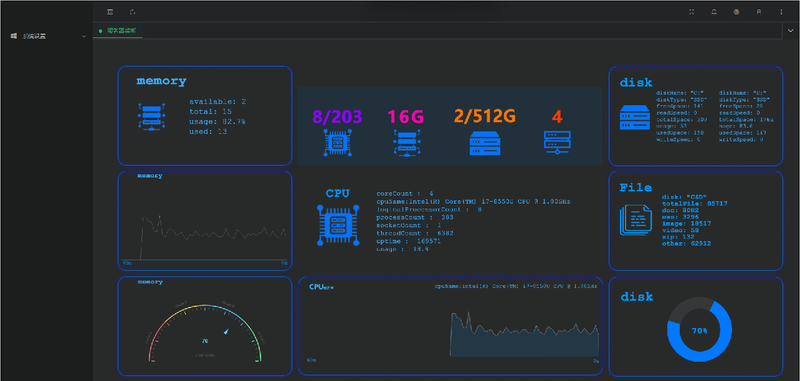Select the green-underlined open tab
The height and width of the screenshot is (381, 800).
point(118,31)
